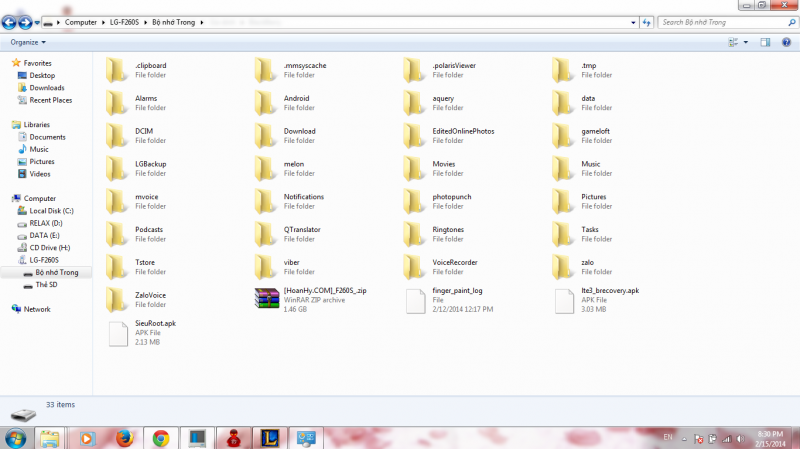Image resolution: width=800 pixels, height=449 pixels.
Task: Click Computer in the address breadcrumb
Action: pos(81,22)
